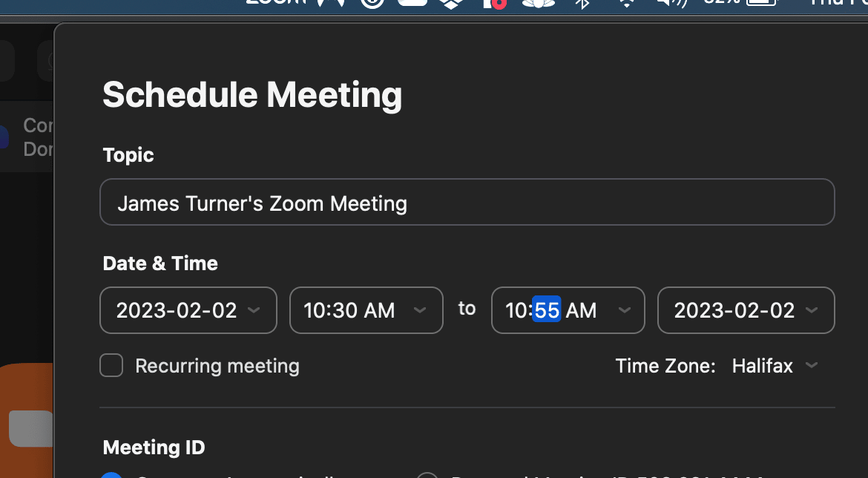Click the Wi-Fi status icon
Image resolution: width=868 pixels, height=478 pixels.
click(x=627, y=3)
